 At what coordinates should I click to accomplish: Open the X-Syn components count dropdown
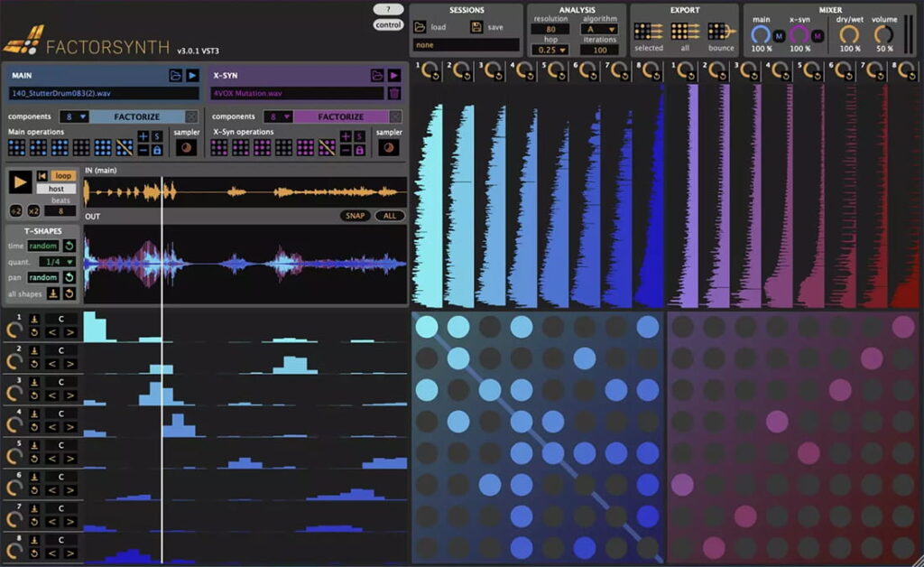pyautogui.click(x=278, y=116)
